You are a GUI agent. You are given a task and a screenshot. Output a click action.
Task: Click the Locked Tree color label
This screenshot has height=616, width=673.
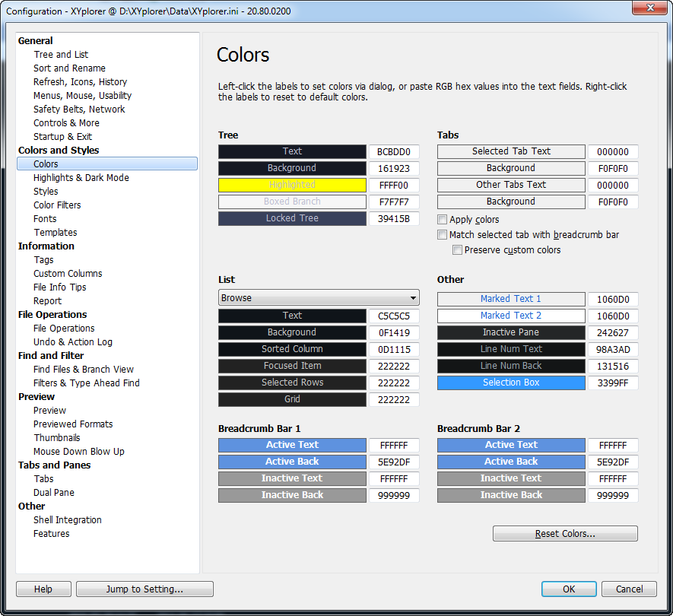pos(291,218)
